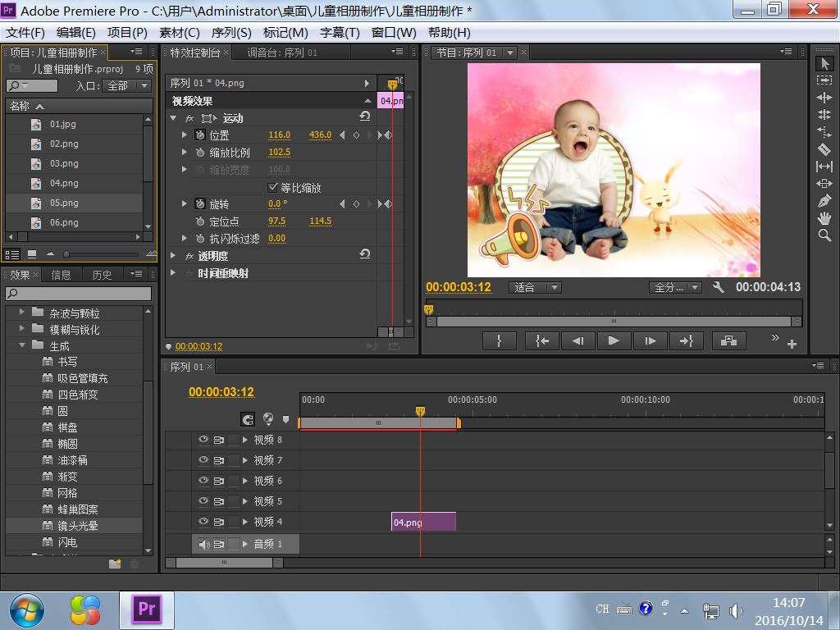
Task: Open the Sequence menu
Action: point(231,32)
